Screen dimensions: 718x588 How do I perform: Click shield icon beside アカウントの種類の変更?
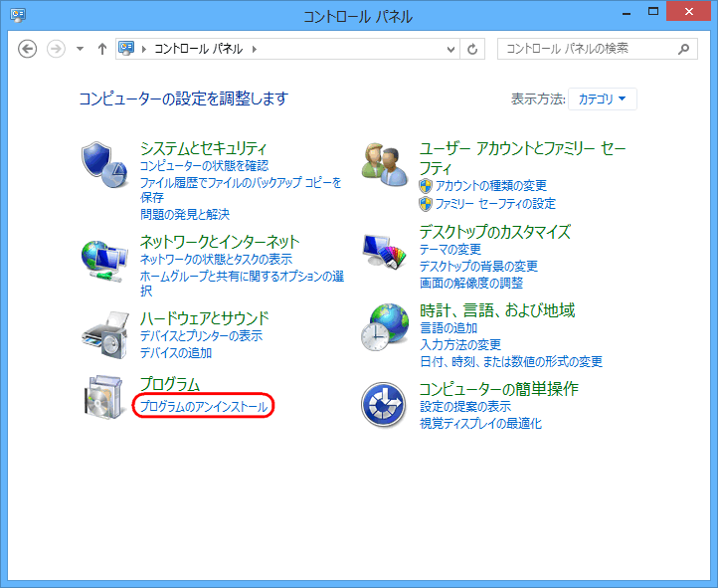tap(426, 186)
